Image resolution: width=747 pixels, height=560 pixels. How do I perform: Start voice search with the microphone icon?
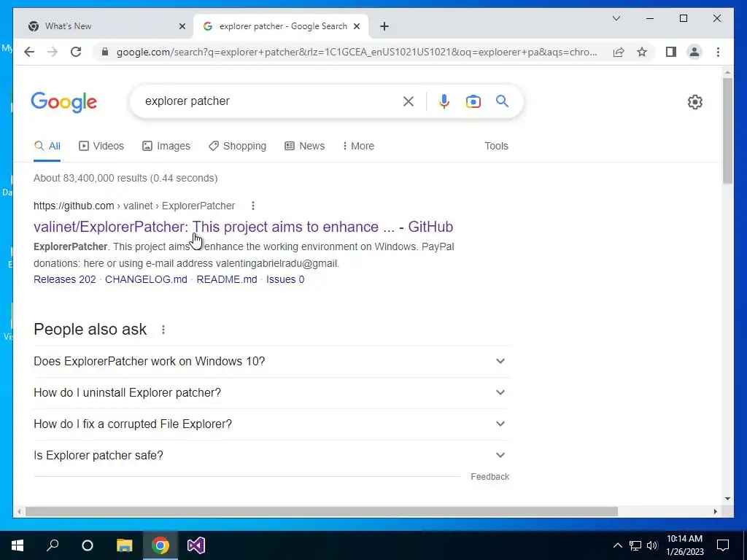[444, 101]
